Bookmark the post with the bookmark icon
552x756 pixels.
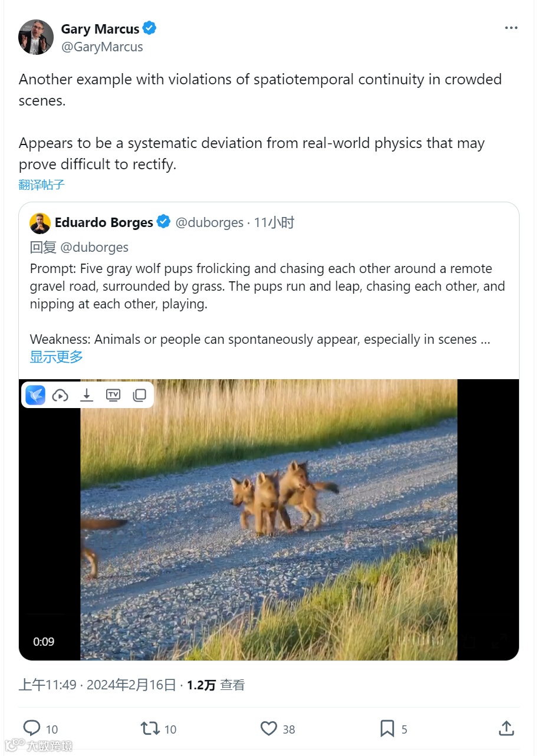click(387, 728)
